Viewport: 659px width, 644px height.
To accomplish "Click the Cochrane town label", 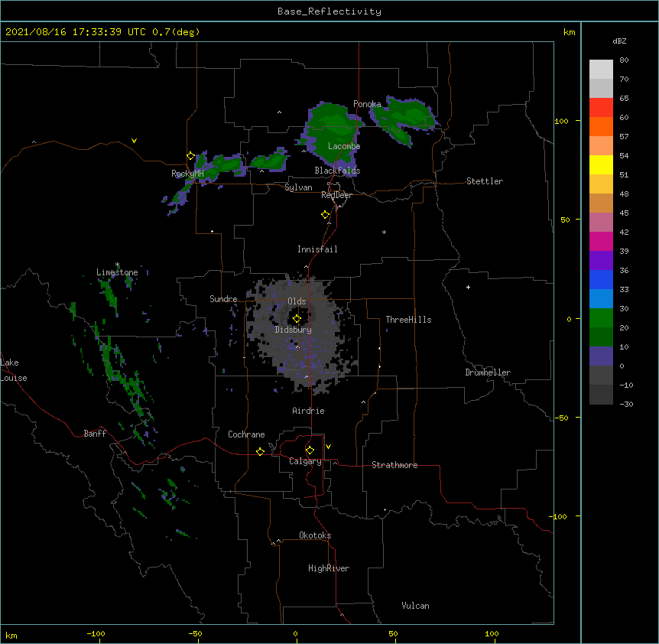I will (246, 434).
